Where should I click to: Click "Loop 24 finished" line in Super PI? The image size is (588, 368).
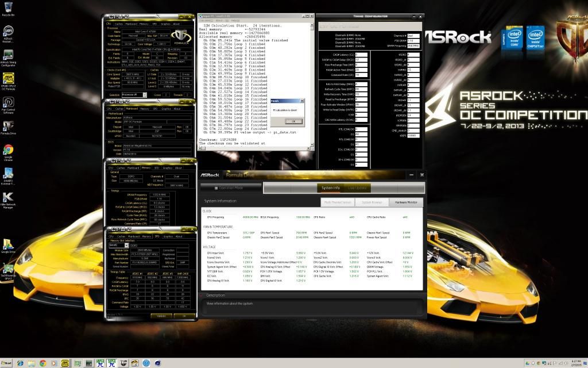[x=234, y=128]
